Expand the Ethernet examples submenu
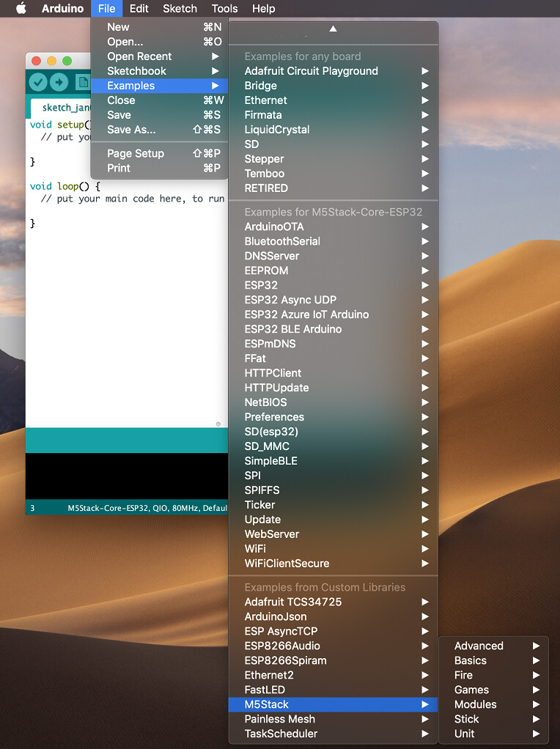560x749 pixels. 334,100
